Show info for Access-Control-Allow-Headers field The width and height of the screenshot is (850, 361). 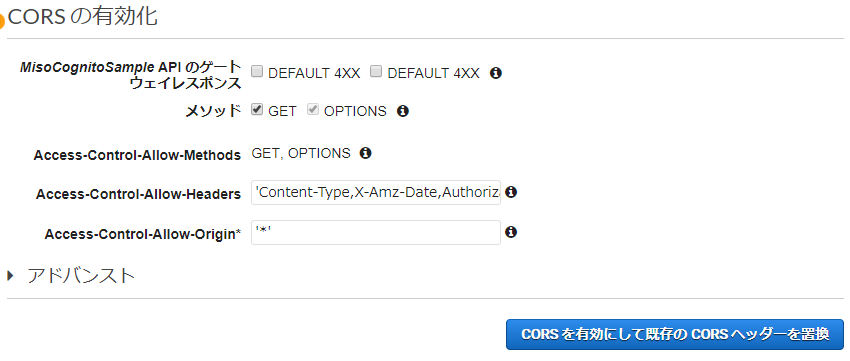tap(511, 192)
